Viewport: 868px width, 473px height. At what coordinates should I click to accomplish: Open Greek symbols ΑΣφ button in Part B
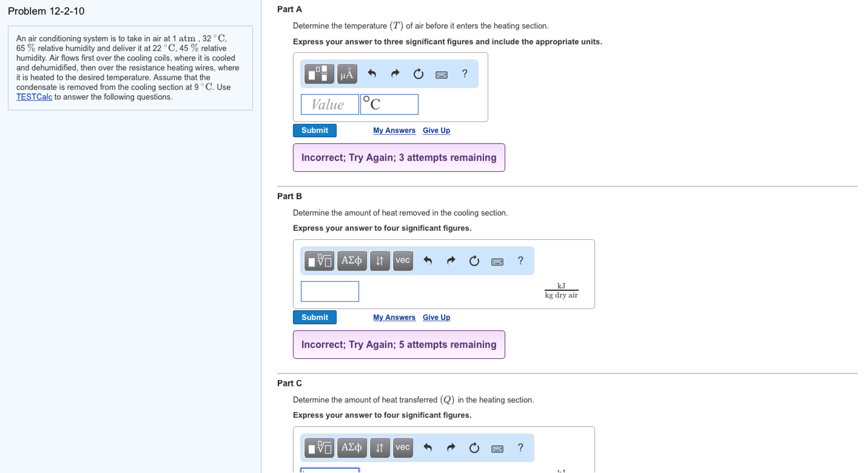352,261
